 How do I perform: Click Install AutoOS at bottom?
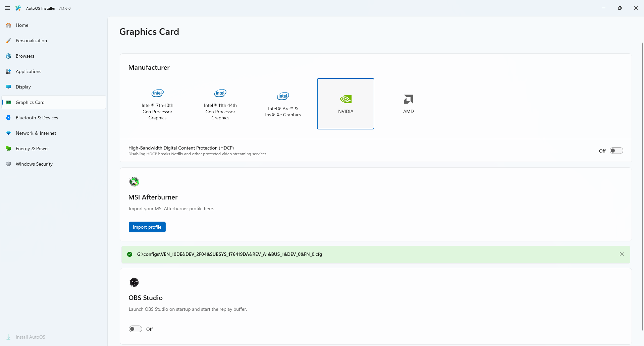(54, 337)
